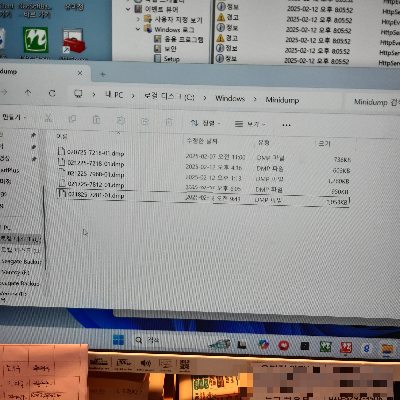The image size is (400, 400).
Task: Open the three-dot See more menu
Action: tap(286, 125)
